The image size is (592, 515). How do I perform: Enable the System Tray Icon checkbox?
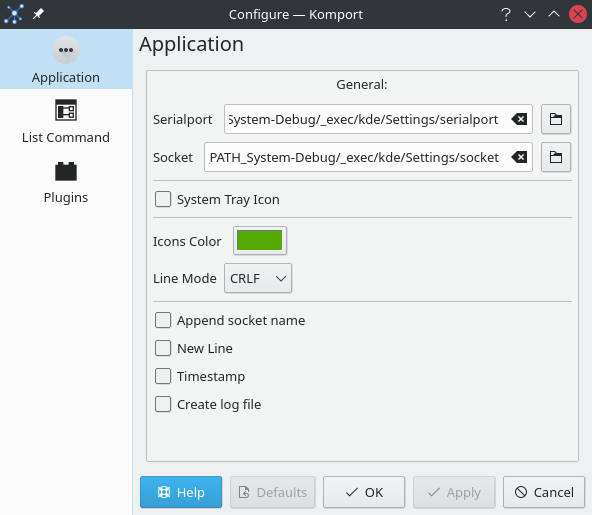(x=163, y=199)
